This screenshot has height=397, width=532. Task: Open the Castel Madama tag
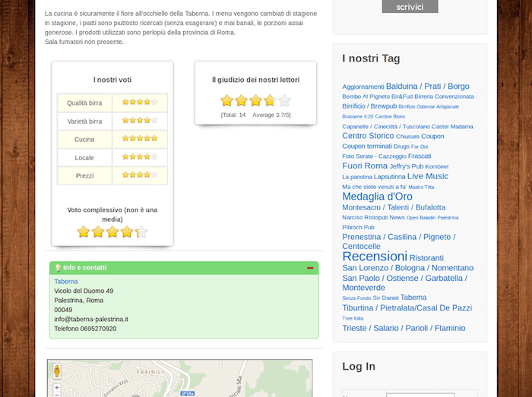452,126
